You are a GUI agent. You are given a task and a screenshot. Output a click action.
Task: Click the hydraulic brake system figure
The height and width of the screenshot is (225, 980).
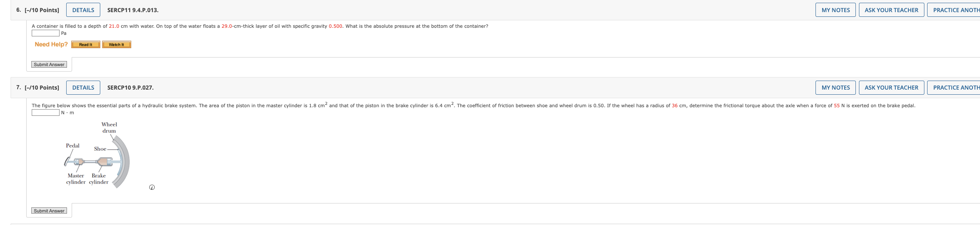tap(97, 155)
